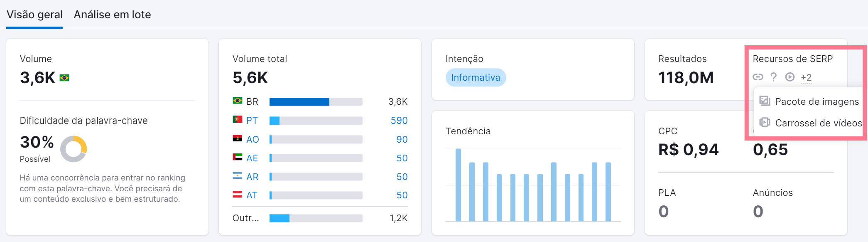Click the Intenção heading
Image resolution: width=868 pixels, height=242 pixels.
click(x=464, y=59)
